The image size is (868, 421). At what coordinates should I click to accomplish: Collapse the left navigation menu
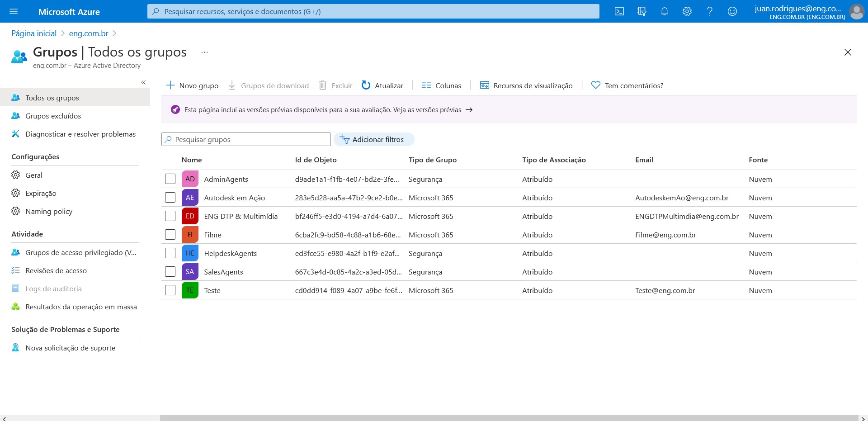[x=143, y=82]
